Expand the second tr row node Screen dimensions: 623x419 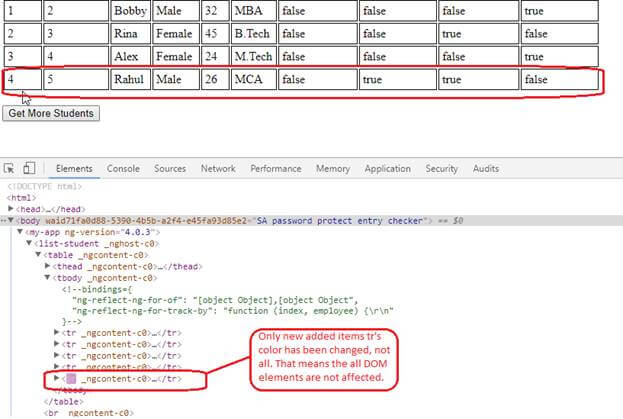56,344
